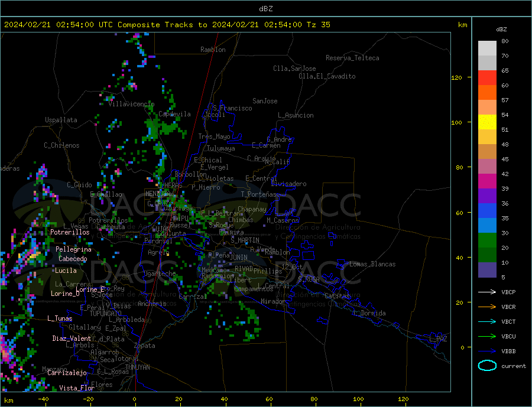Pick the purple 36-39 dBZ swatch
The image size is (532, 407).
487,196
